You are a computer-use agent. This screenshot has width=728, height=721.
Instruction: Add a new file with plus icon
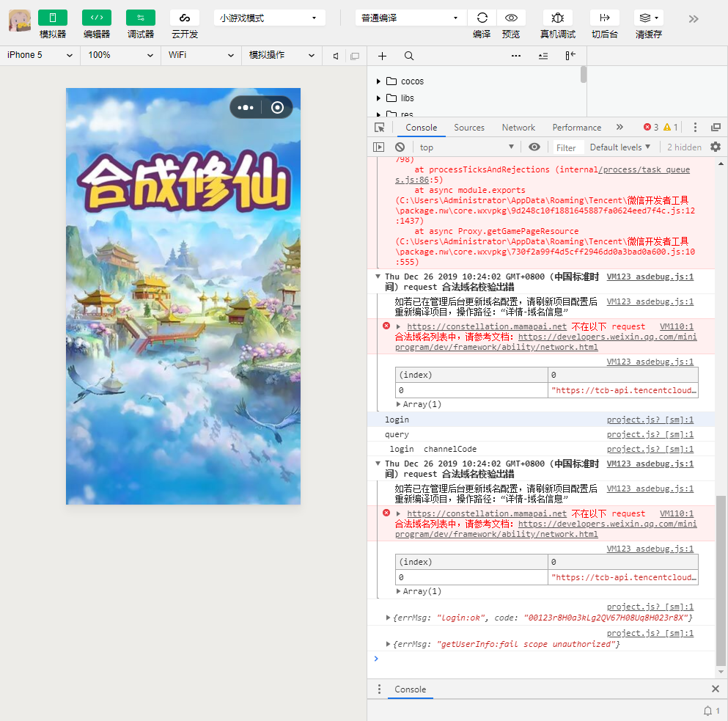click(382, 56)
